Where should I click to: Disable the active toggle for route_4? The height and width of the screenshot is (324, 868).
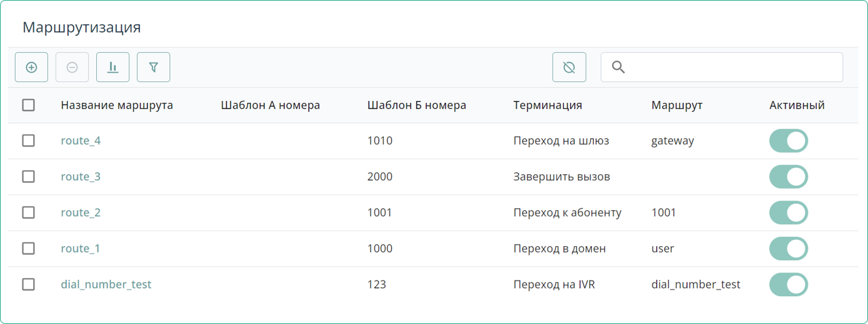coord(788,141)
